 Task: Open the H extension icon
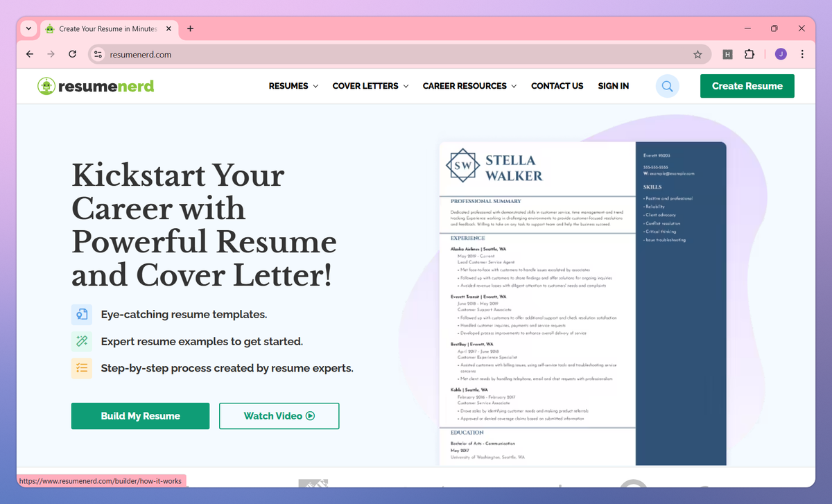[x=727, y=54]
